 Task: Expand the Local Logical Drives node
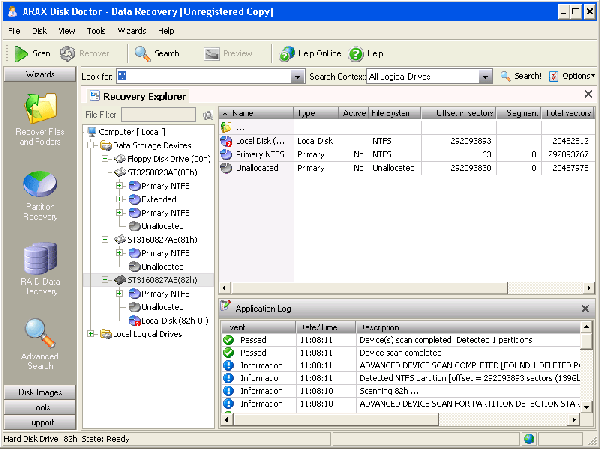click(91, 333)
